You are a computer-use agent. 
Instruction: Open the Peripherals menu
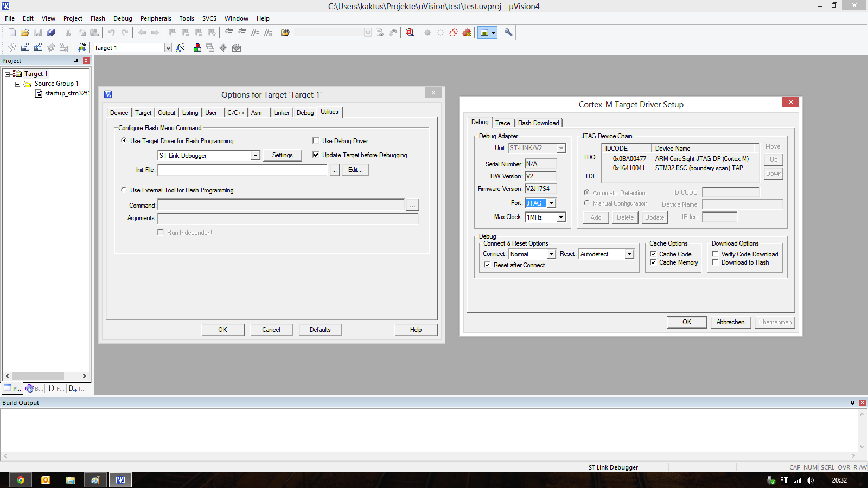coord(156,18)
